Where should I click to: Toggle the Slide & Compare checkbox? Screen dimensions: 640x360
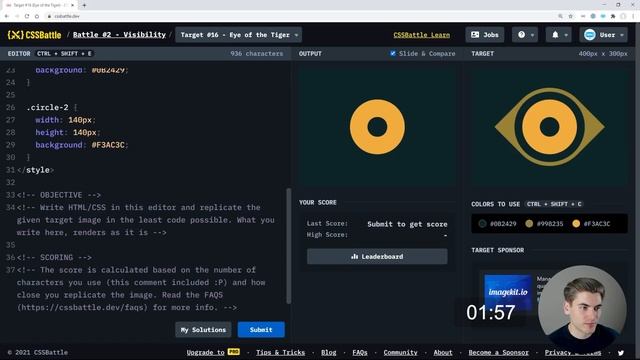point(393,53)
